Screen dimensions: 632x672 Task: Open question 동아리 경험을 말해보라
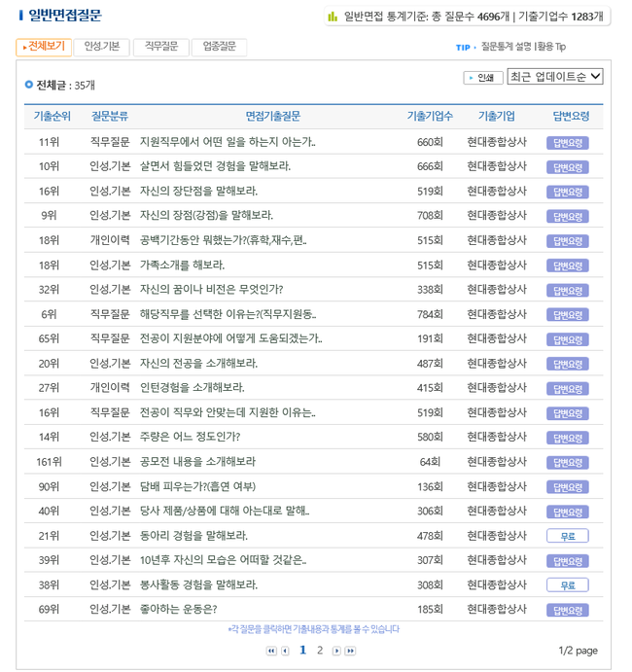pyautogui.click(x=193, y=536)
